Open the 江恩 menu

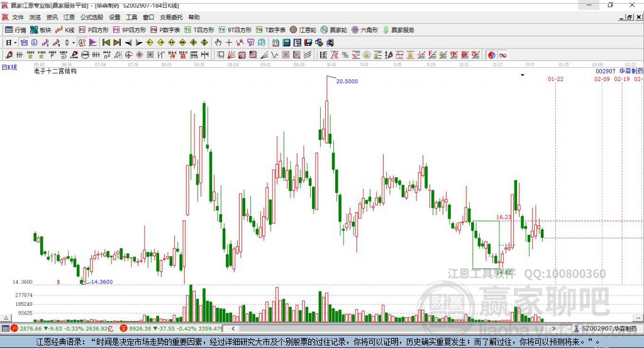click(x=69, y=17)
